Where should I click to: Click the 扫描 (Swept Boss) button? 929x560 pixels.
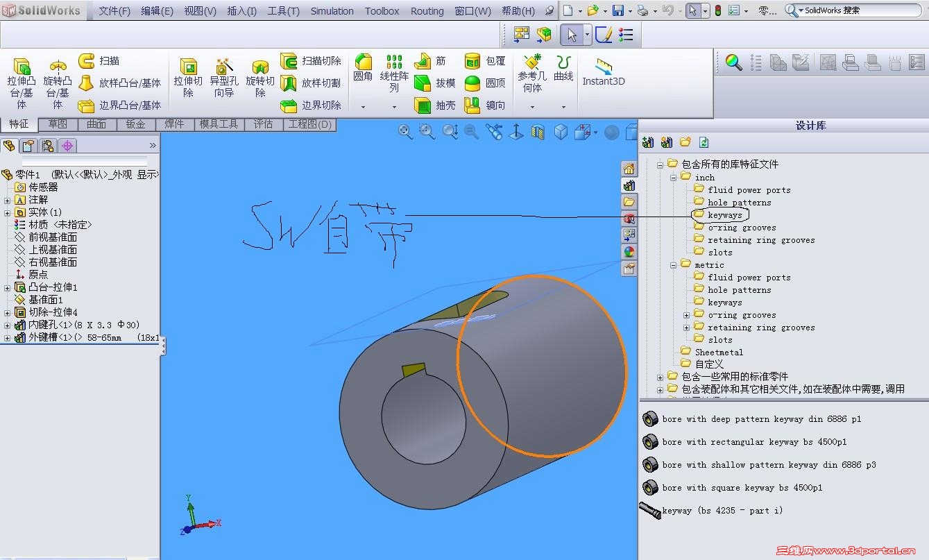(99, 61)
